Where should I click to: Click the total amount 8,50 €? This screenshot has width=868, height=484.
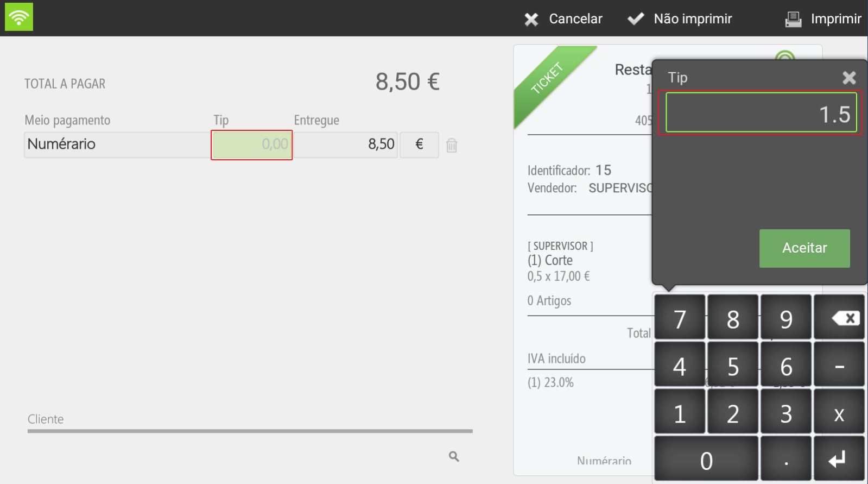click(x=408, y=82)
